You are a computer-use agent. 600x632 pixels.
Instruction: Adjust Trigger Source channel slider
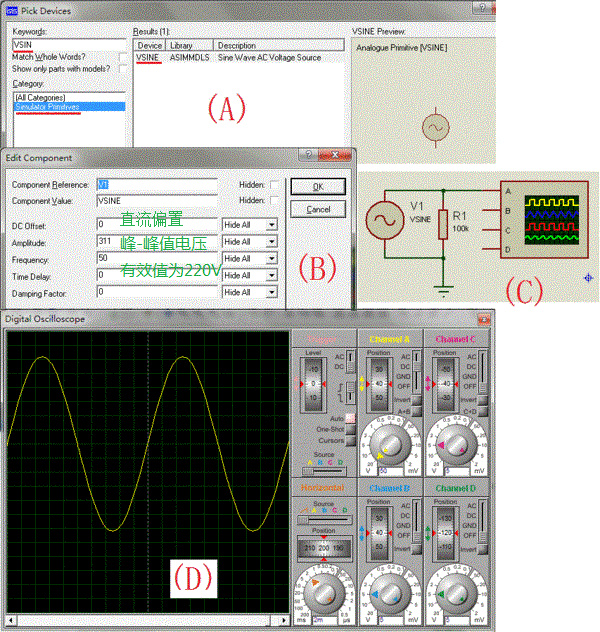point(324,470)
